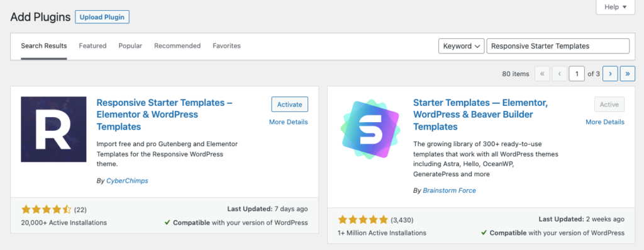Switch to the Recommended tab
Viewport: 644px width, 250px height.
tap(177, 46)
